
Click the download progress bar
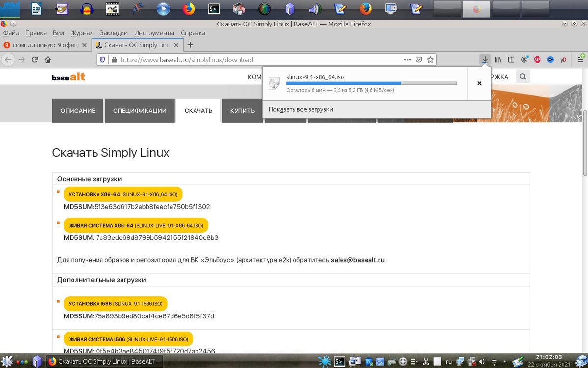[371, 83]
